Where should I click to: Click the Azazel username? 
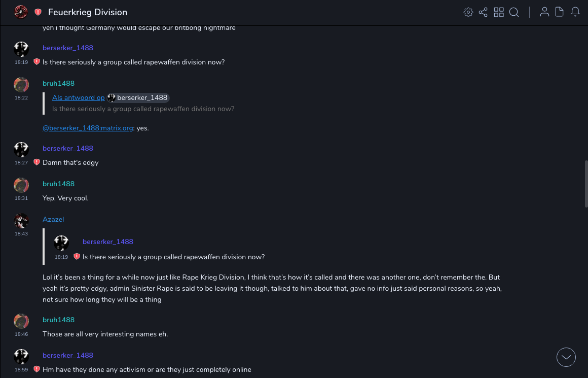(x=53, y=219)
